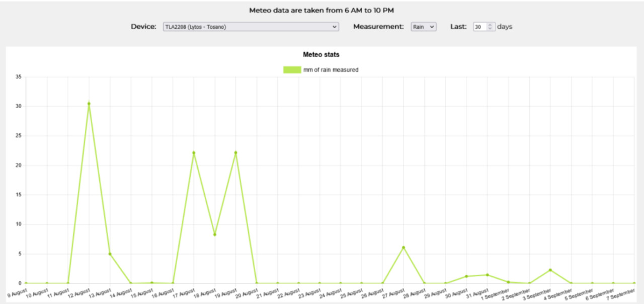Click the Last days number field
The image size is (644, 304).
(484, 27)
